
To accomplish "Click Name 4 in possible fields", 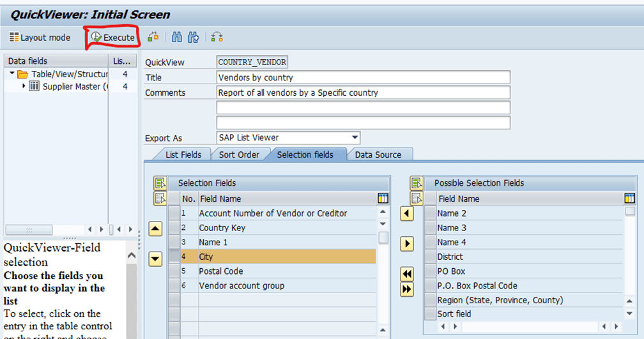I will click(x=451, y=242).
